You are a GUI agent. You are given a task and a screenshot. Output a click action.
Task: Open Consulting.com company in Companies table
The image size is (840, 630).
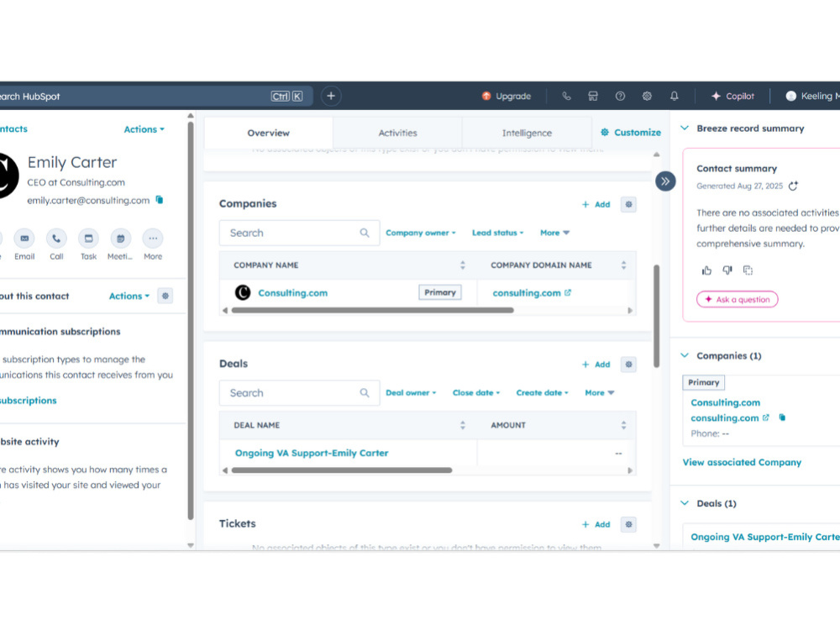[x=292, y=293]
